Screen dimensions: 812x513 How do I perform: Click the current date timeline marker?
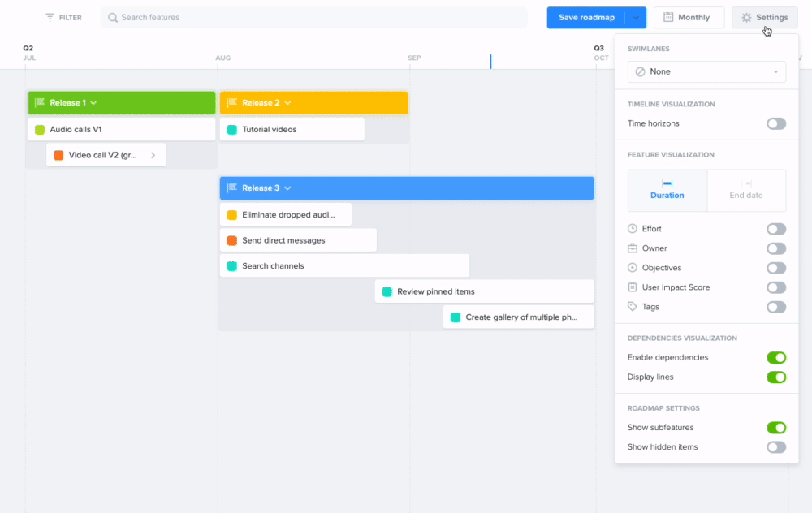pyautogui.click(x=490, y=61)
